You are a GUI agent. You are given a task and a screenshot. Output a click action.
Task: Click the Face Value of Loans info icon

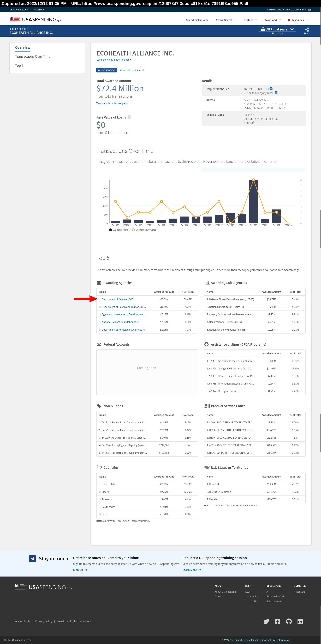coord(129,117)
